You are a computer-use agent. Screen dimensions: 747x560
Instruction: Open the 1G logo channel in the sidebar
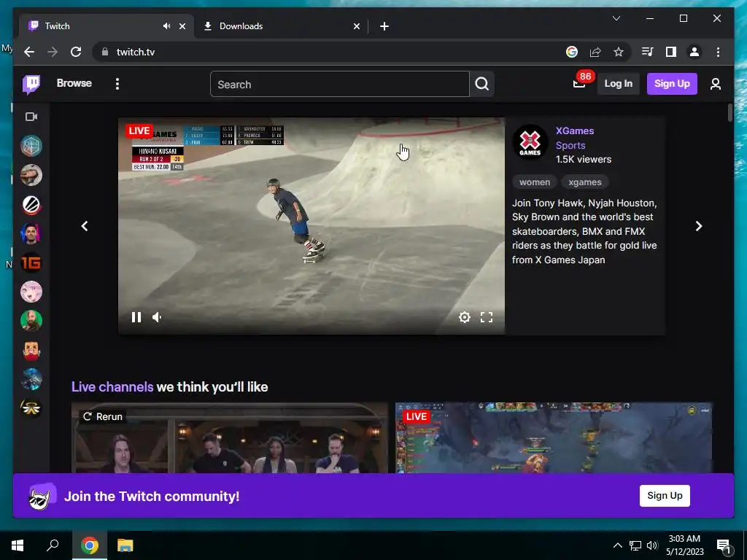pos(31,262)
